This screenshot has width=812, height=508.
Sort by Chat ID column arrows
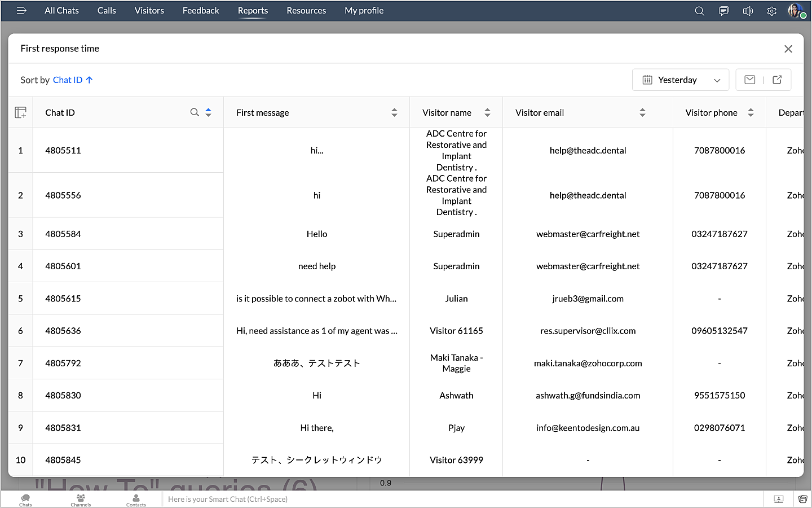[x=209, y=112]
